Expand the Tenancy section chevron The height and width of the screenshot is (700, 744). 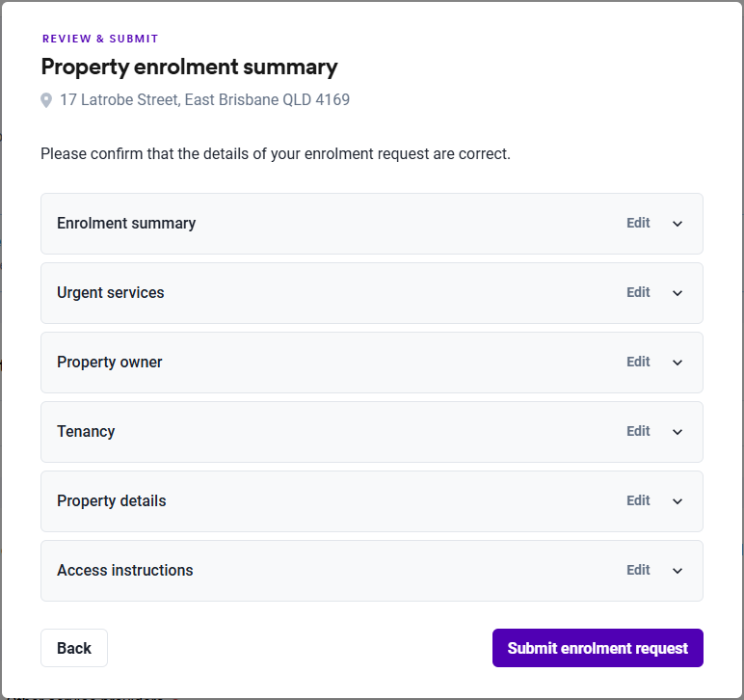678,432
